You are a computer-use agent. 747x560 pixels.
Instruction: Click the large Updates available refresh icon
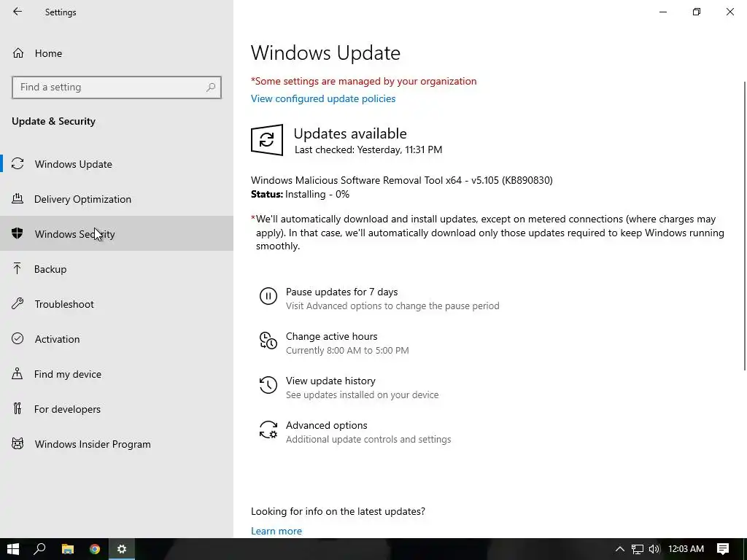pos(267,140)
